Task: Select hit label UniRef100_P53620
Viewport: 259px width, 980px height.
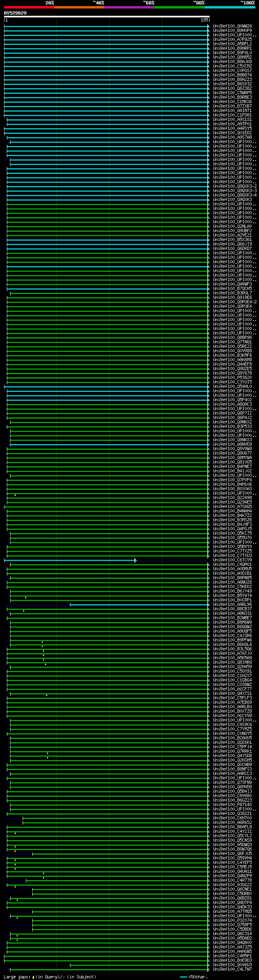Action: 232,378
